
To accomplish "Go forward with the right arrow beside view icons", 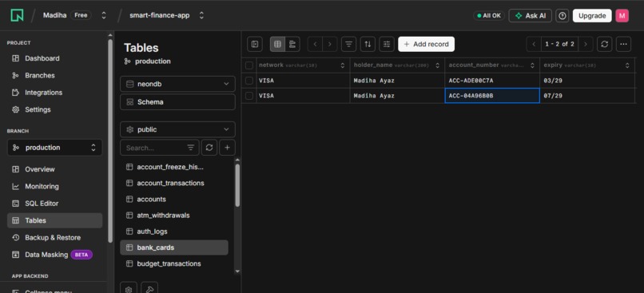I will [x=330, y=45].
